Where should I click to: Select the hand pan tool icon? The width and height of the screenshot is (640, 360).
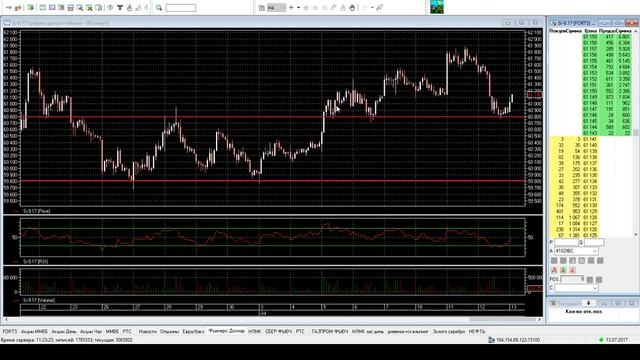tap(352, 8)
